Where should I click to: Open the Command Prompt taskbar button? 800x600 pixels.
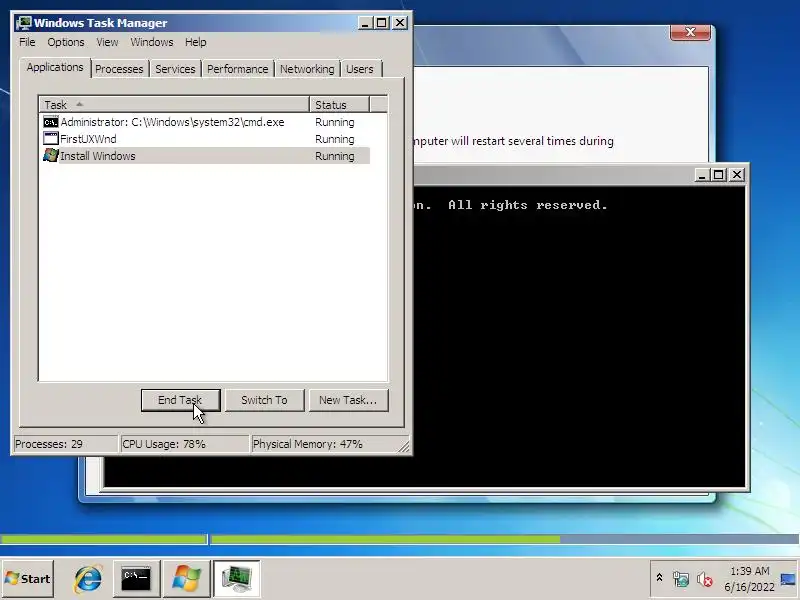pos(136,579)
